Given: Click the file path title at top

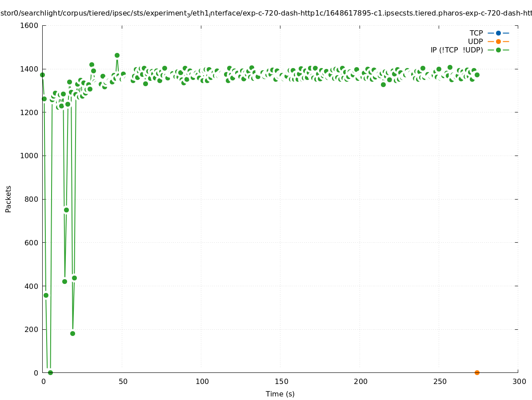Looking at the screenshot, I should tap(266, 13).
